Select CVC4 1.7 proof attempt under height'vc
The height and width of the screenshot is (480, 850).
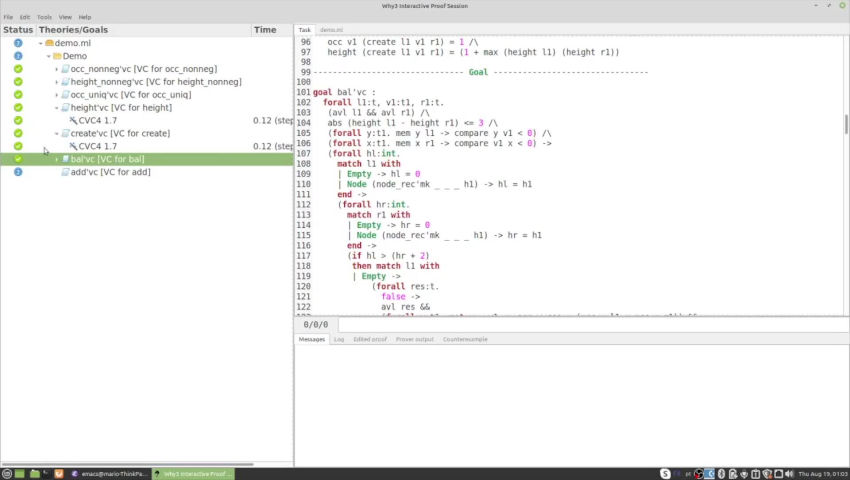click(98, 120)
